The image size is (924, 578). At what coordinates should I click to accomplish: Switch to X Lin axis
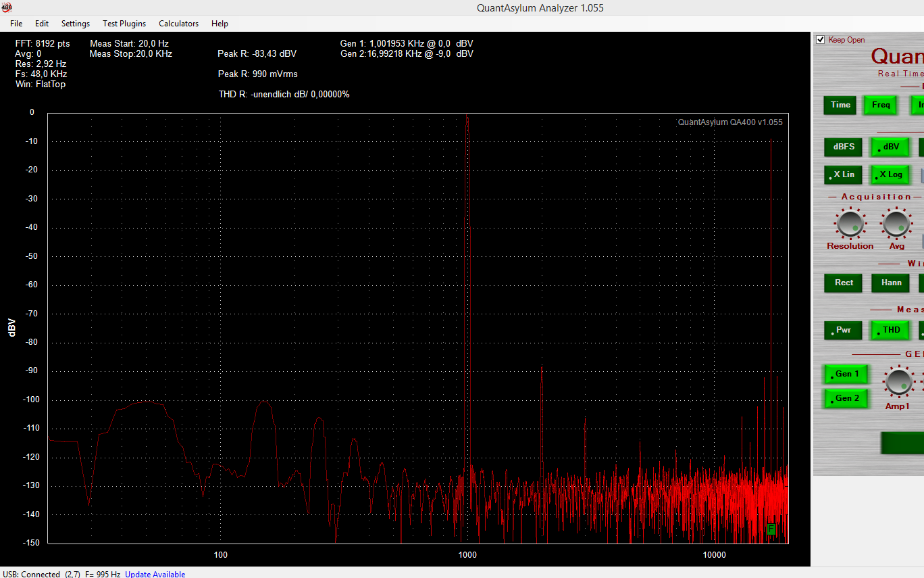pyautogui.click(x=844, y=174)
